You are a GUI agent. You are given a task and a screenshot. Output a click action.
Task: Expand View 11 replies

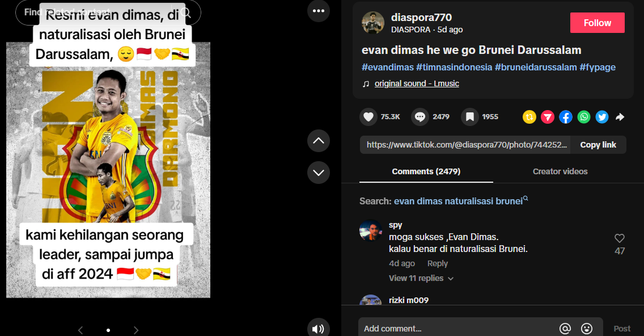coord(421,279)
